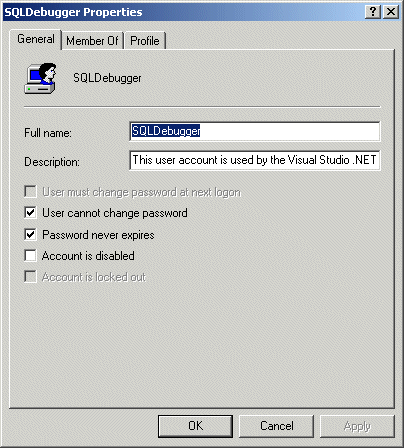Confirm changes with the OK button
The image size is (404, 448).
point(195,426)
